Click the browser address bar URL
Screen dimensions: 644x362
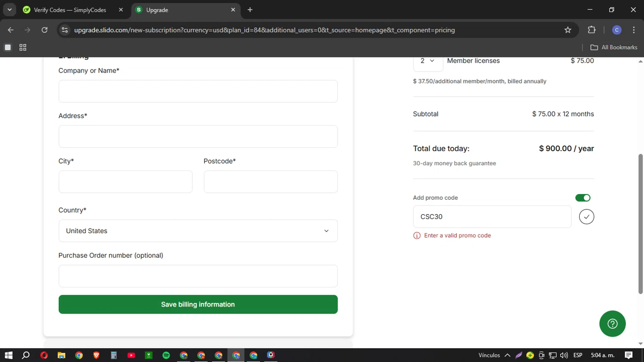pyautogui.click(x=264, y=30)
